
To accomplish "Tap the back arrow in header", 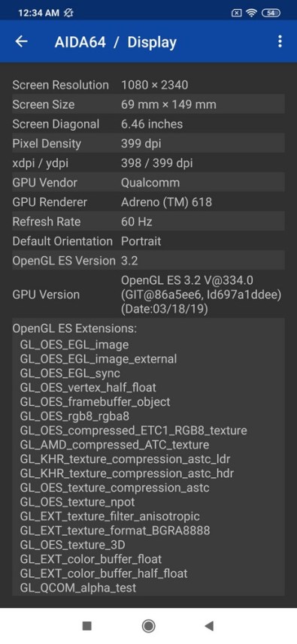I will [x=21, y=41].
